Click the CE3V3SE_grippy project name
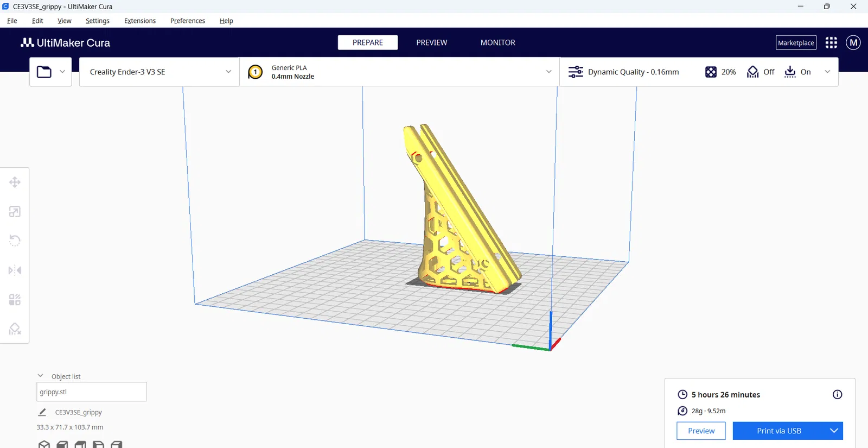This screenshot has height=448, width=868. click(79, 412)
